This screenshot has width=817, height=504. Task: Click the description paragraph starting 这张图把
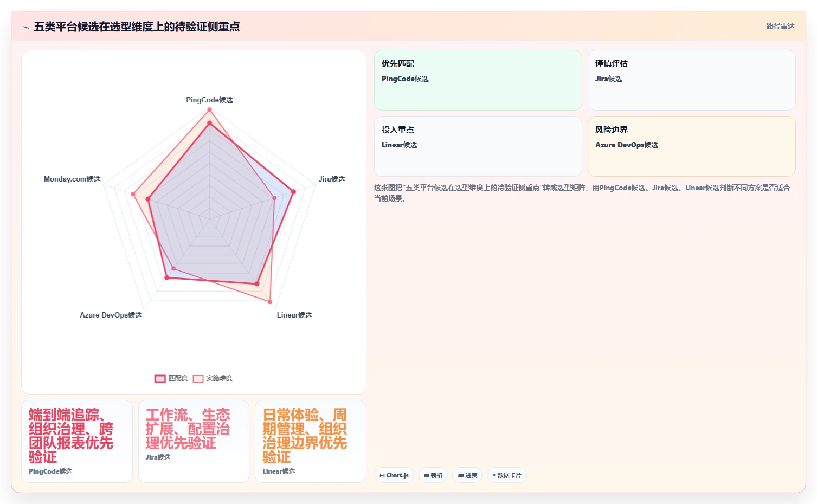point(582,193)
